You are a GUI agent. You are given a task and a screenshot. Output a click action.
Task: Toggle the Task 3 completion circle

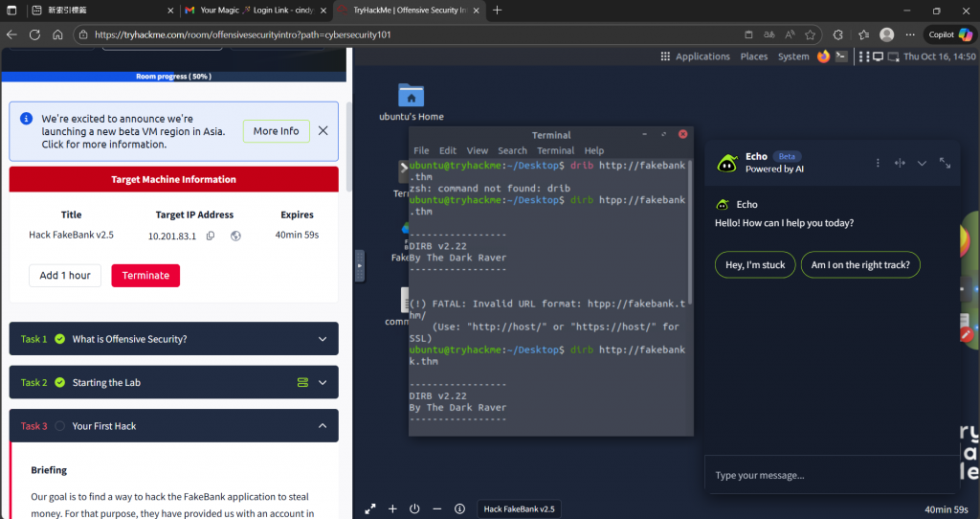tap(60, 426)
